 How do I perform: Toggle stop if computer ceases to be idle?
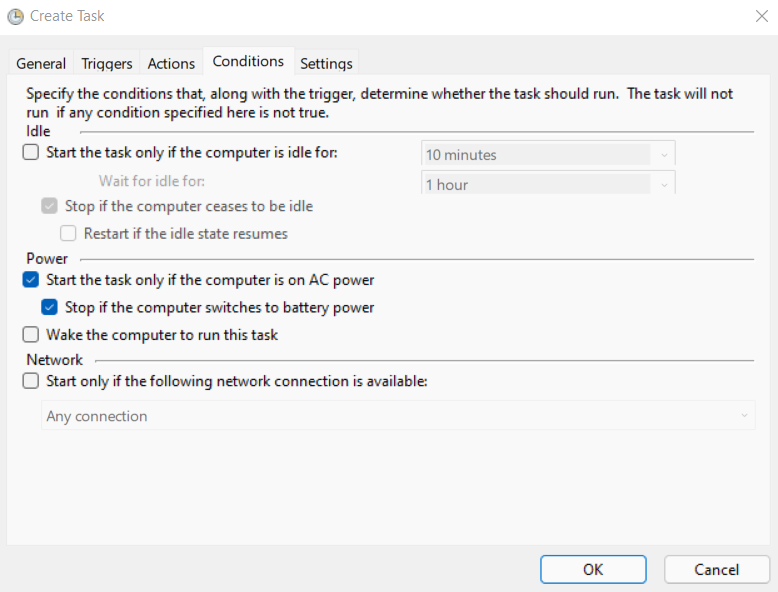click(x=49, y=206)
